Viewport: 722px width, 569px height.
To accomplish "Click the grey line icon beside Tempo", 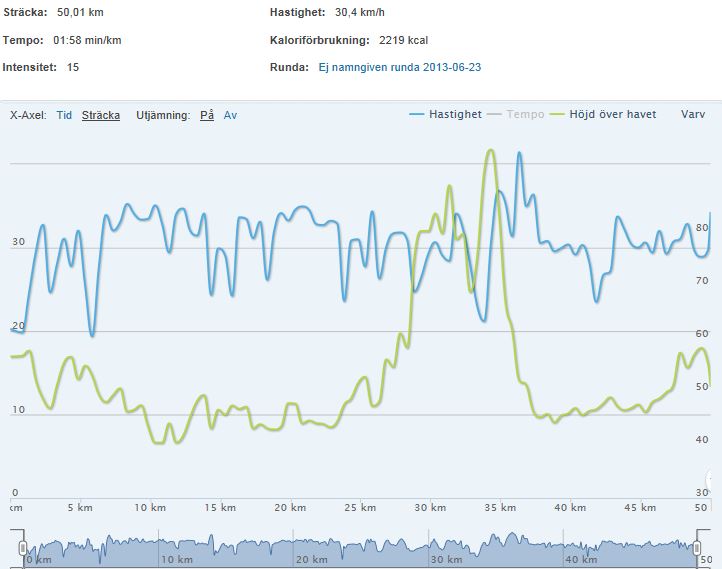I will point(494,115).
